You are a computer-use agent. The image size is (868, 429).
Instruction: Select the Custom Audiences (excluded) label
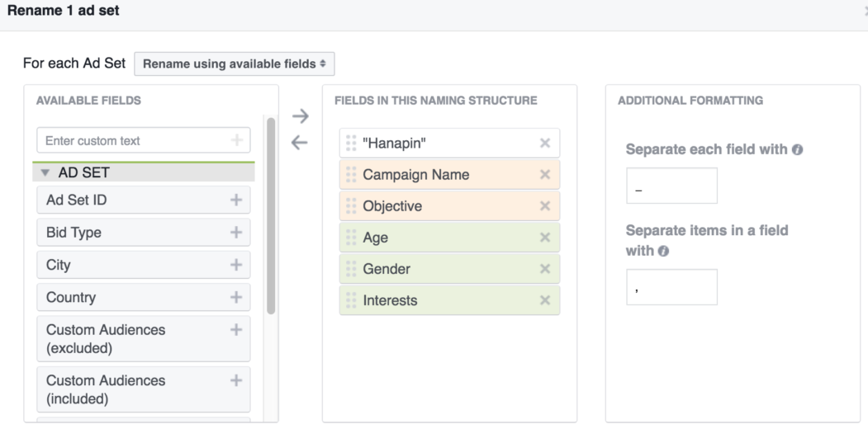click(x=106, y=339)
